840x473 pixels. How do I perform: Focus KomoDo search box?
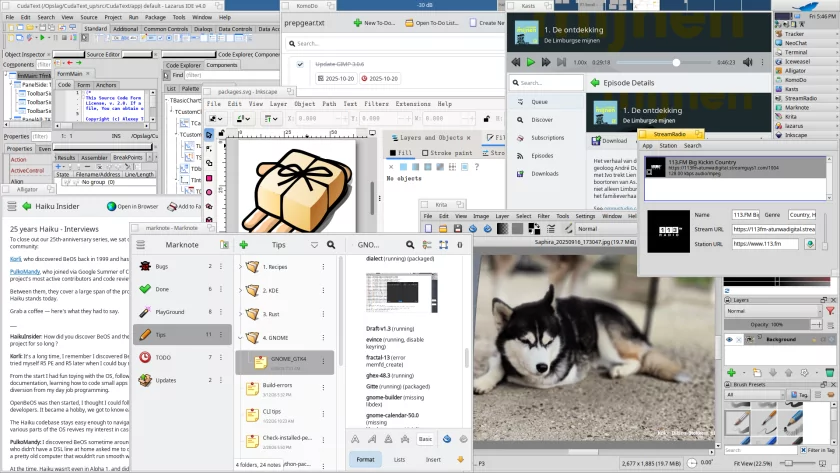click(394, 43)
